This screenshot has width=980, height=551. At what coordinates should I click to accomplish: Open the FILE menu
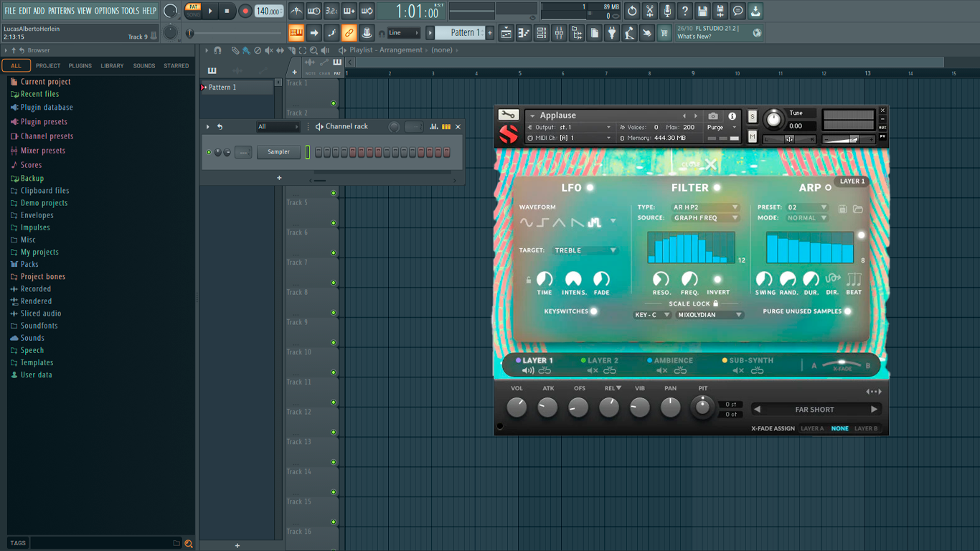[x=10, y=11]
